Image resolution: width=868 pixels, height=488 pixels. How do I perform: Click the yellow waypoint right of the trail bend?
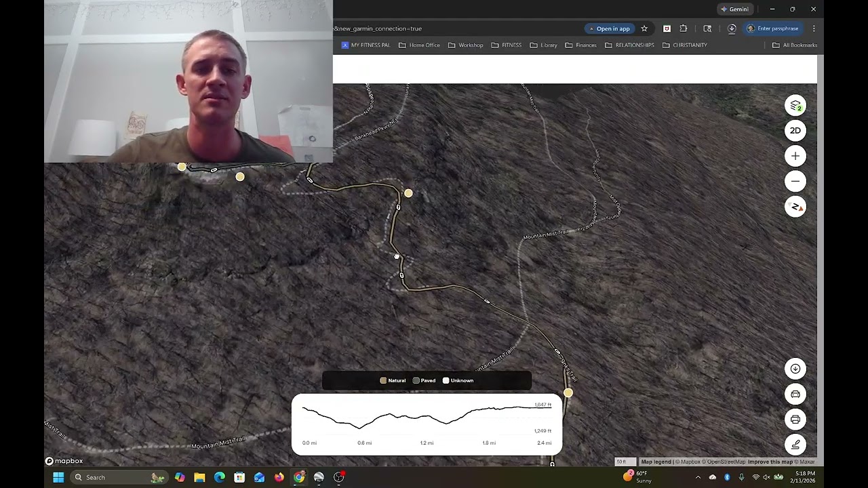coord(408,193)
